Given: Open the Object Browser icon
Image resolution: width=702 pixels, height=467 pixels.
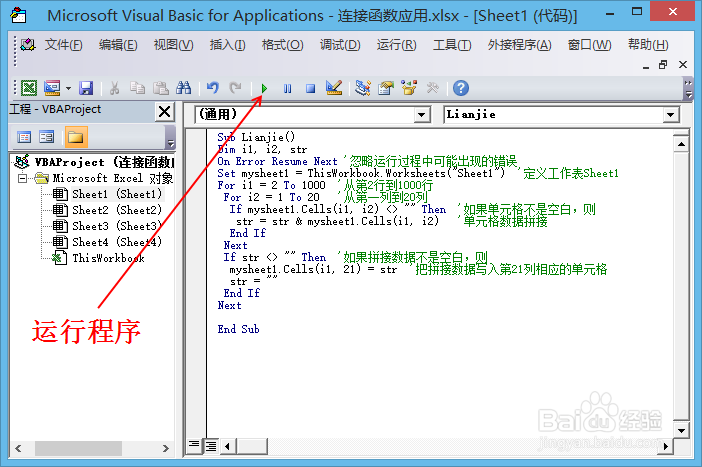Looking at the screenshot, I should point(409,88).
